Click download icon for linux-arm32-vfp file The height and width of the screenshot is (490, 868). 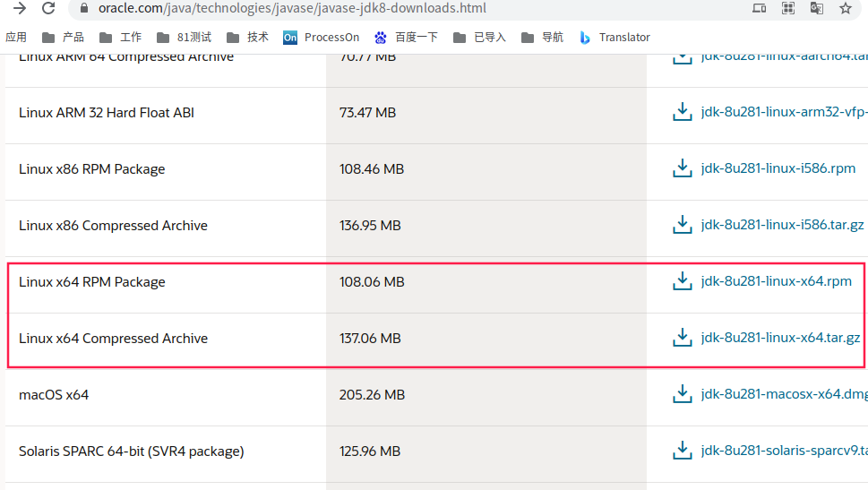pos(682,112)
